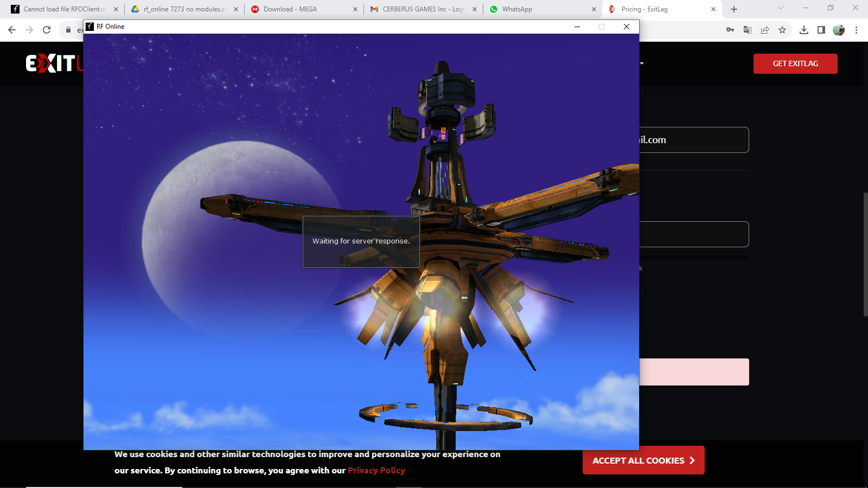Viewport: 868px width, 488px height.
Task: Click the ExitLag page vertical scrollbar
Action: (x=866, y=255)
